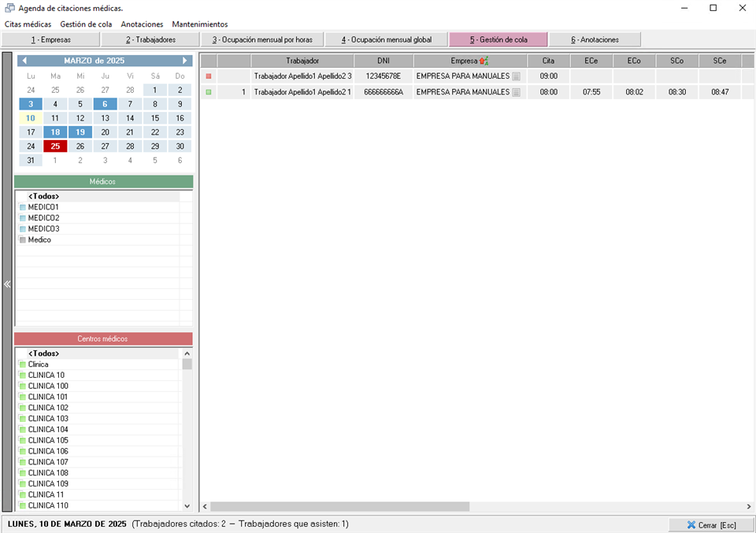Toggle the MEDICO3 color box
This screenshot has height=533, width=756.
[23, 229]
